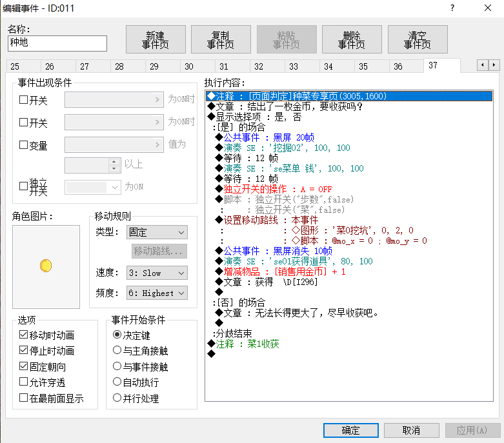Select the 文章 获得 \D[I296] line
504x443 pixels.
point(349,282)
